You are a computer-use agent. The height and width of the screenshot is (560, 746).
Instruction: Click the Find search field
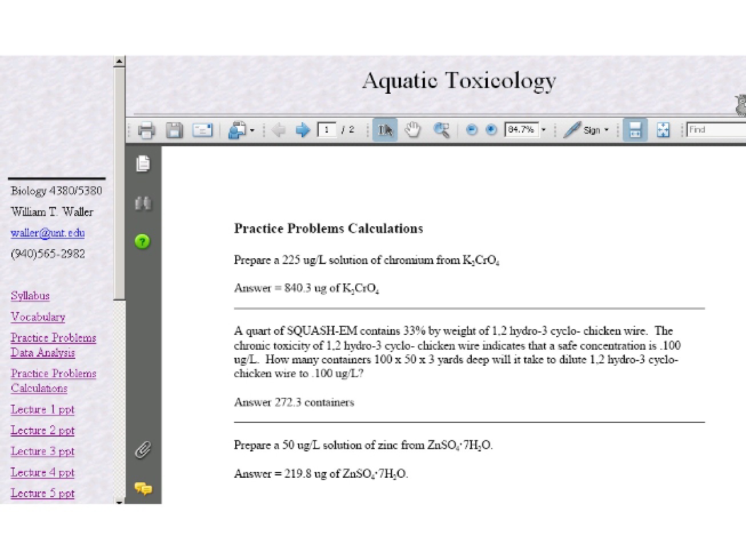click(x=716, y=130)
